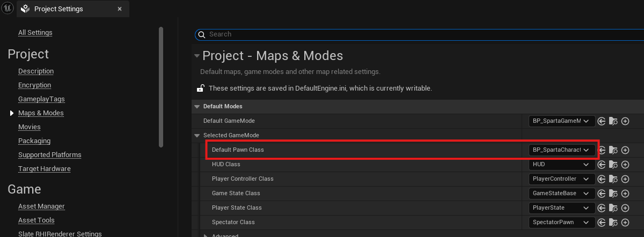Open Game State Class dropdown
Screen dimensions: 644x237
[x=562, y=194]
